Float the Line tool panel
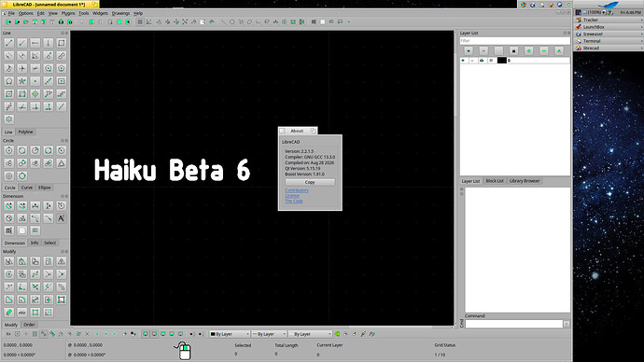This screenshot has height=362, width=644. (63, 33)
